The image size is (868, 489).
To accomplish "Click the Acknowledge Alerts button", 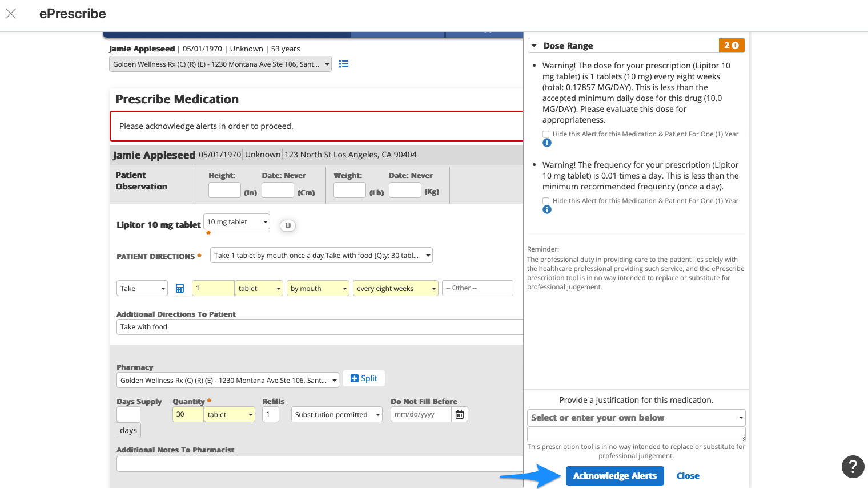I will click(615, 476).
